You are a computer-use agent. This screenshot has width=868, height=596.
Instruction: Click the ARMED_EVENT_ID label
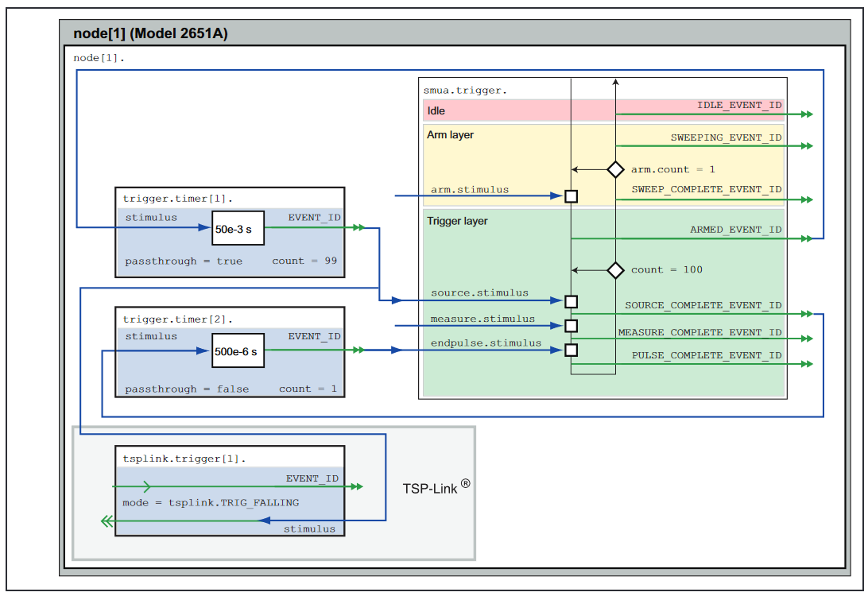click(x=735, y=230)
